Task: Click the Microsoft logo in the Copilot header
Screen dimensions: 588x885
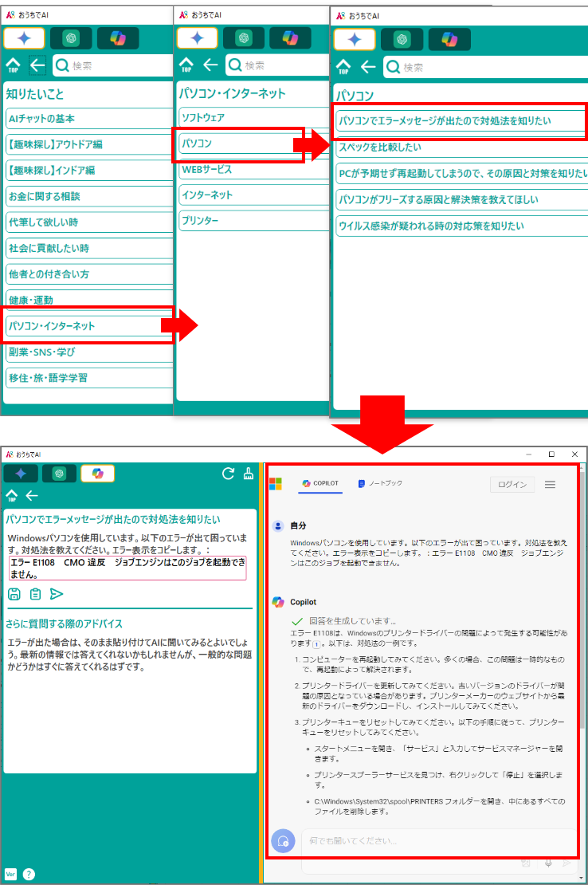Action: pyautogui.click(x=276, y=484)
